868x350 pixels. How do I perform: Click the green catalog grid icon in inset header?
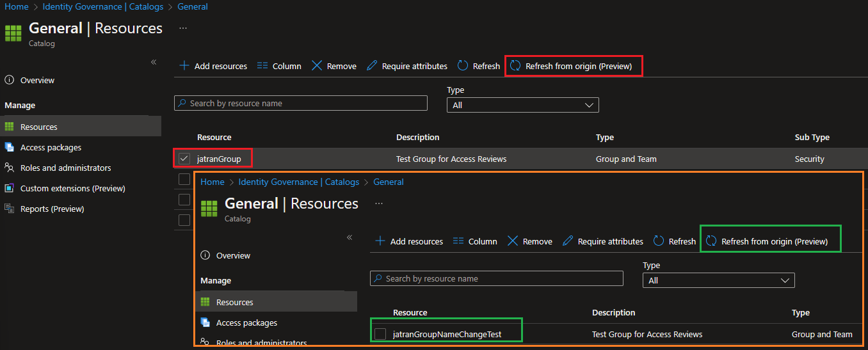tap(209, 209)
